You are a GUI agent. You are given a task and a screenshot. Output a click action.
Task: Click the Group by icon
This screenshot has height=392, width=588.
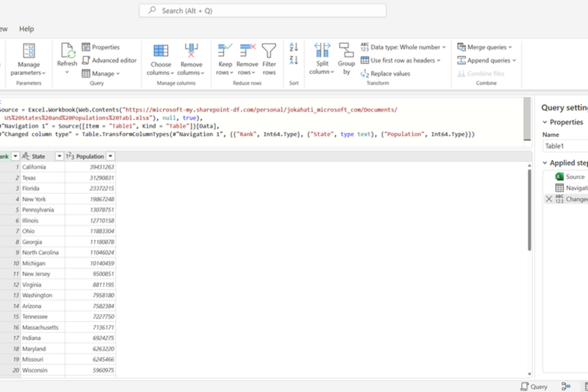point(346,51)
